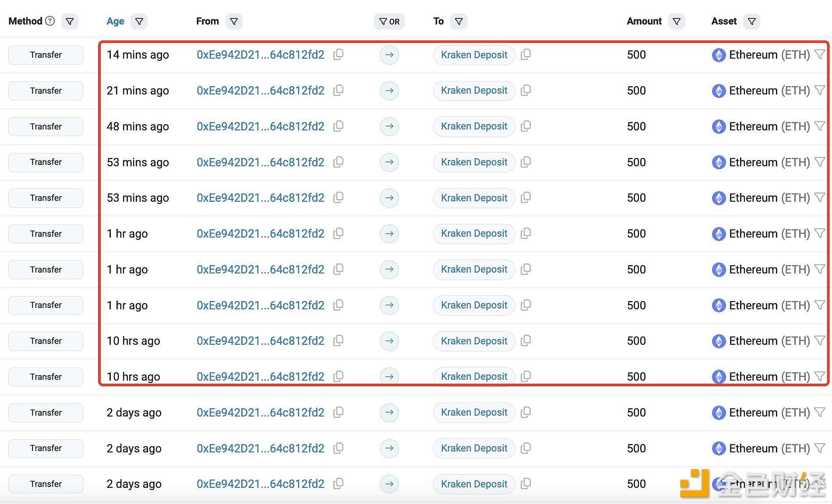
Task: Sort by the Age column header
Action: point(115,21)
